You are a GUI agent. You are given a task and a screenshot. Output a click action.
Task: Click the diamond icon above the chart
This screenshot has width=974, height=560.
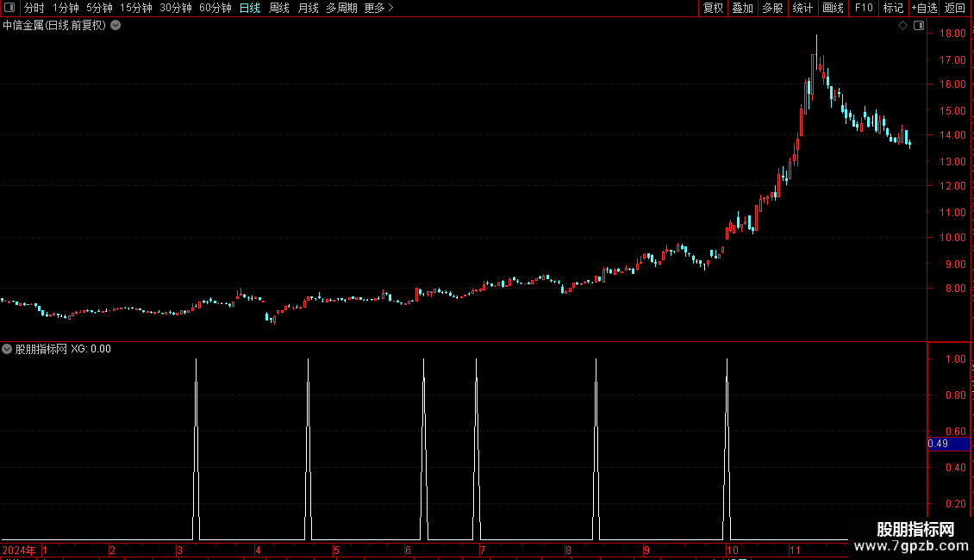tap(903, 26)
